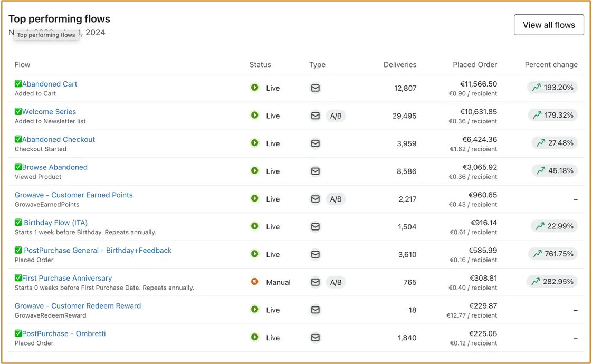Click the green checkmark beside Abandoned Checkout

click(x=18, y=139)
